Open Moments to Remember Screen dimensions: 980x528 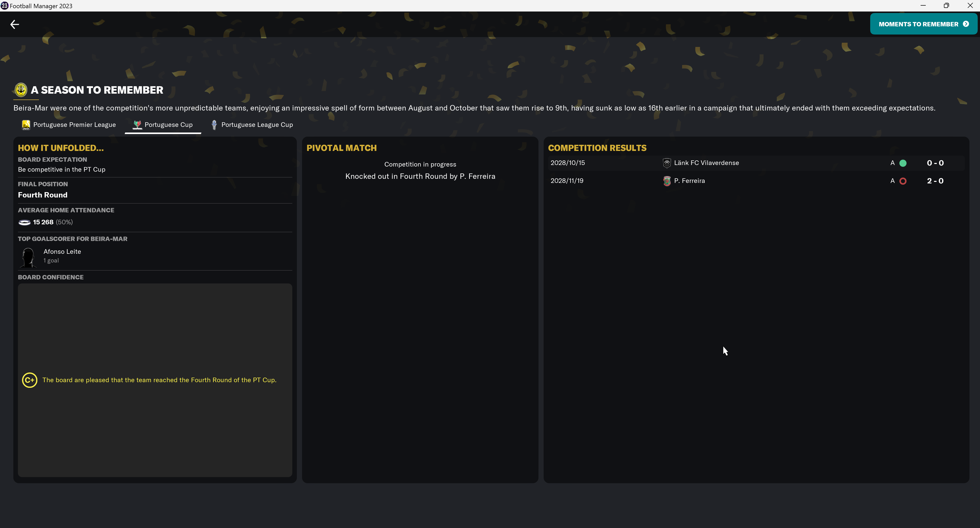click(923, 24)
